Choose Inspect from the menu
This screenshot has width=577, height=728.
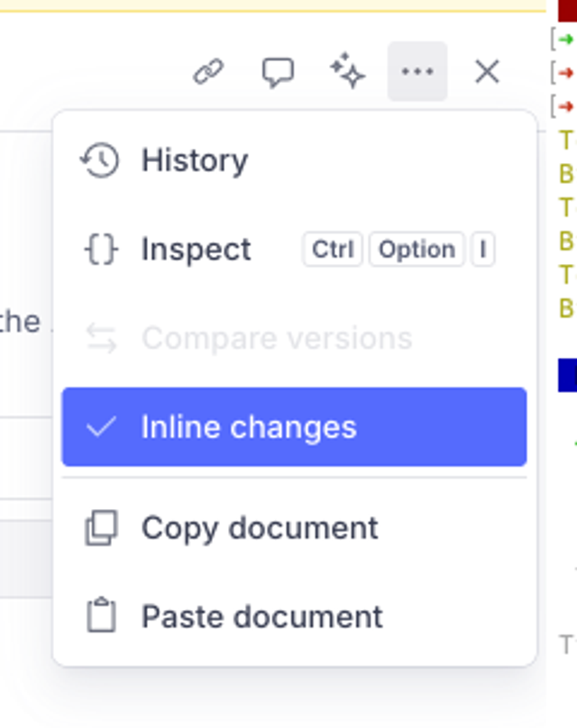pos(194,249)
